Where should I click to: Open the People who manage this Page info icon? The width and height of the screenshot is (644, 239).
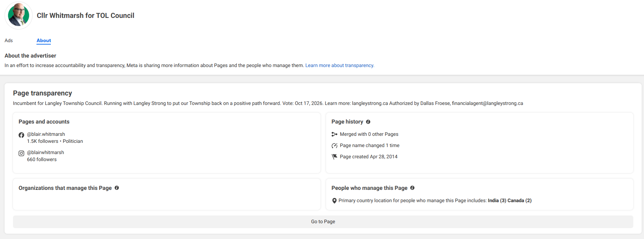point(412,188)
